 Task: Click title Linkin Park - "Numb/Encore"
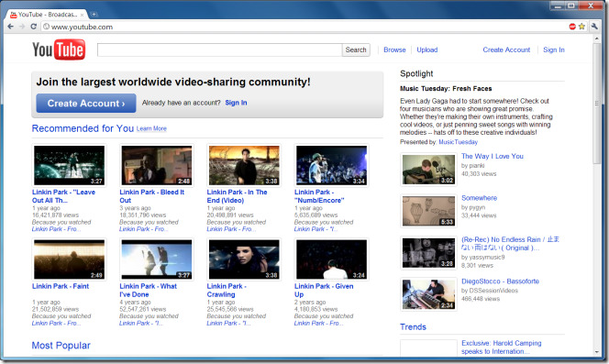click(319, 196)
